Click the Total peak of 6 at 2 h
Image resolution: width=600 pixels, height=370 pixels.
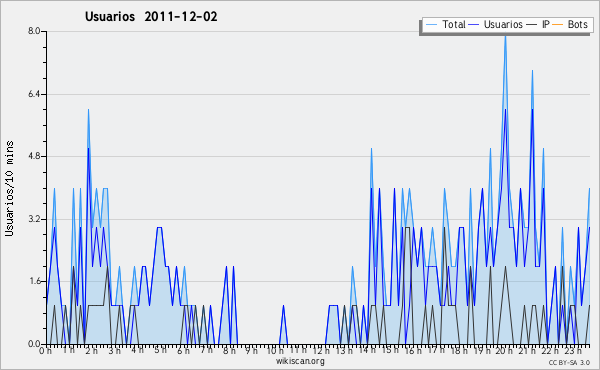click(x=88, y=110)
